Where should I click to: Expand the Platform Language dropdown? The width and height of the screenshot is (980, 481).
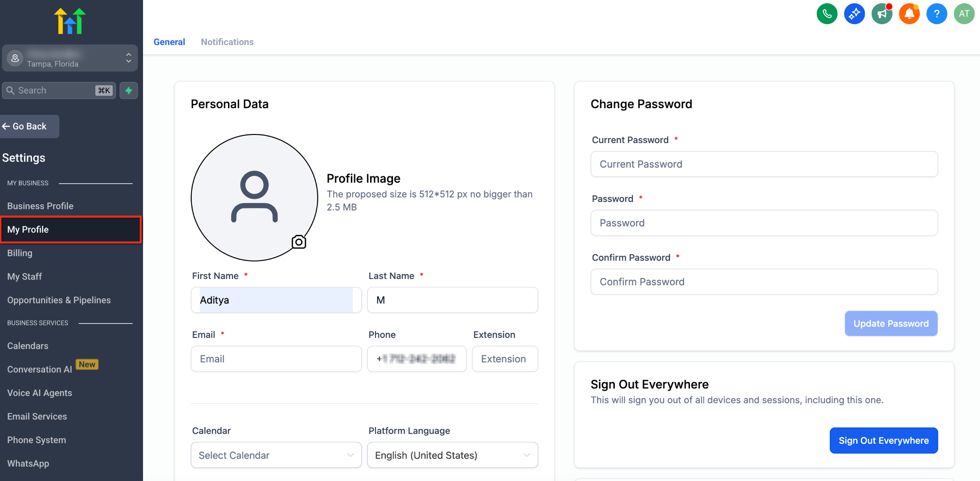point(452,455)
